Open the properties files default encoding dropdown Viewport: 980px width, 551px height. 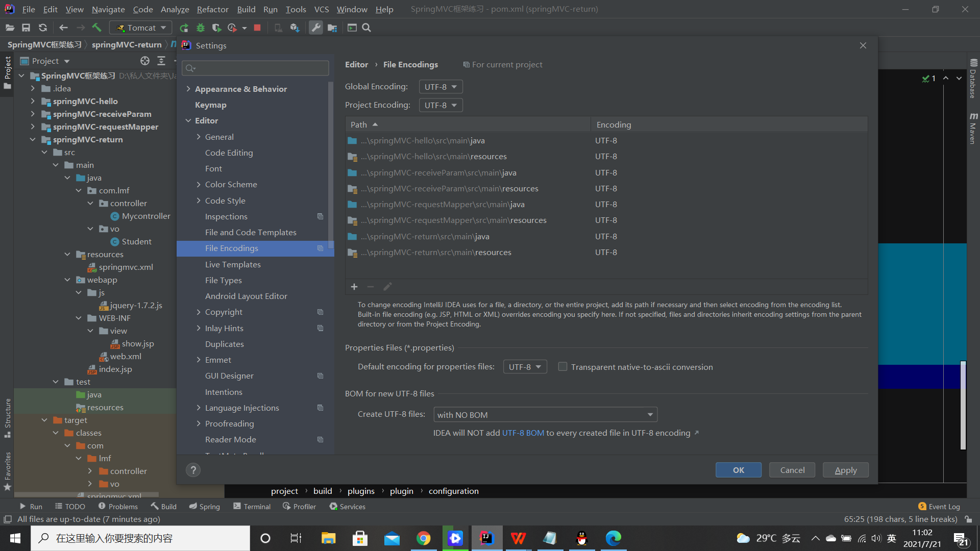click(525, 367)
